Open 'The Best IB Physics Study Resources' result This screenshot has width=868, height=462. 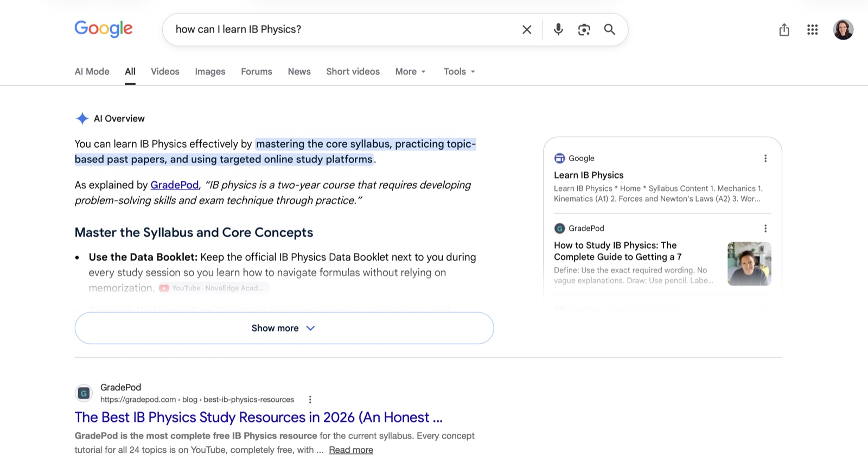tap(259, 417)
